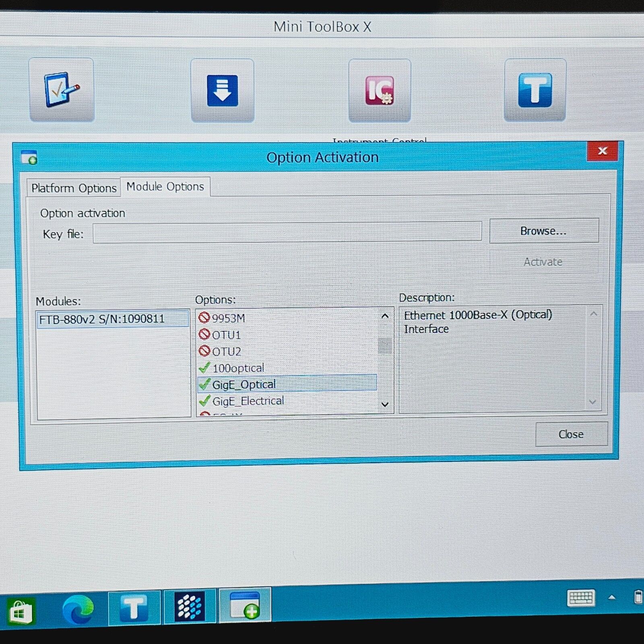Image resolution: width=644 pixels, height=644 pixels.
Task: Open the dotted pattern app in taskbar
Action: [190, 607]
